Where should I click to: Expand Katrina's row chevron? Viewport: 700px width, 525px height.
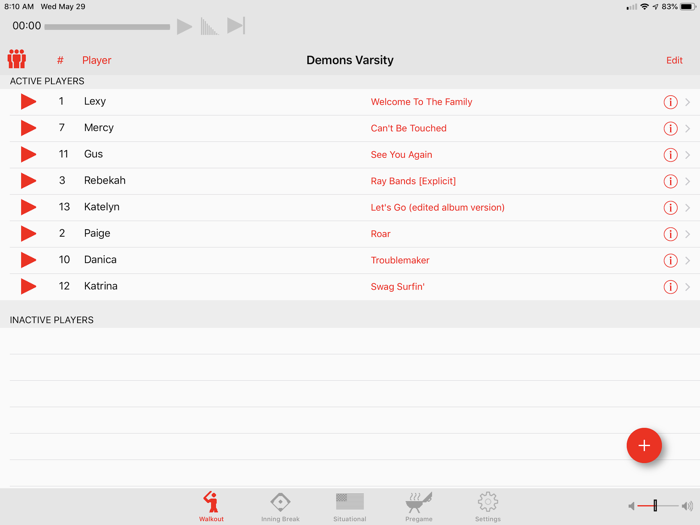[x=688, y=287]
